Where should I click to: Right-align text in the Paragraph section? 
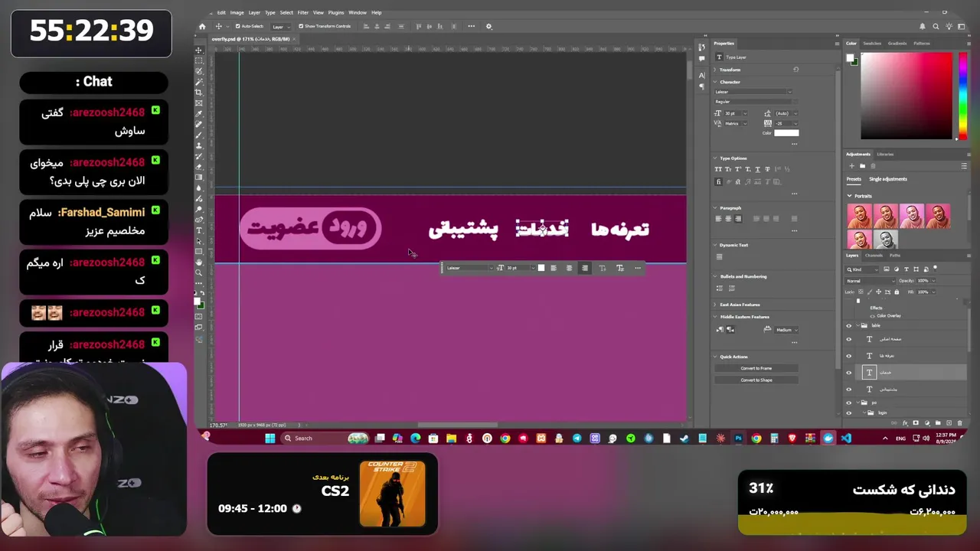click(x=738, y=219)
